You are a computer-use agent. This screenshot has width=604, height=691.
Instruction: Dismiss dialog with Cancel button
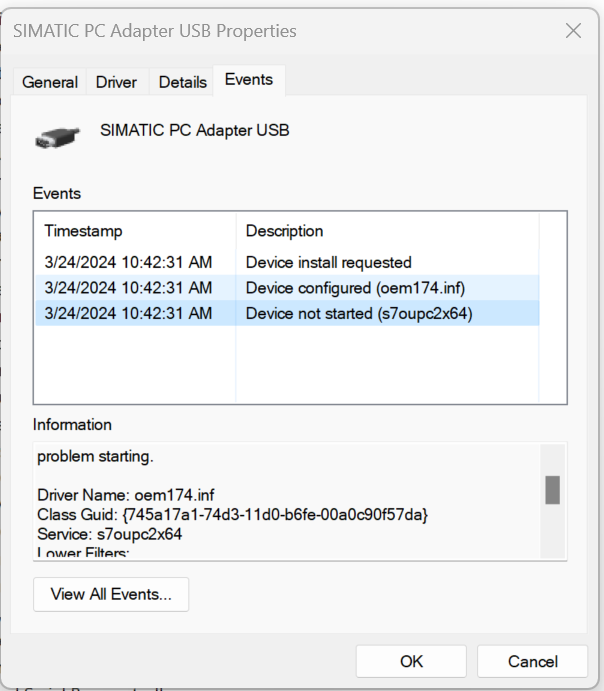tap(532, 661)
